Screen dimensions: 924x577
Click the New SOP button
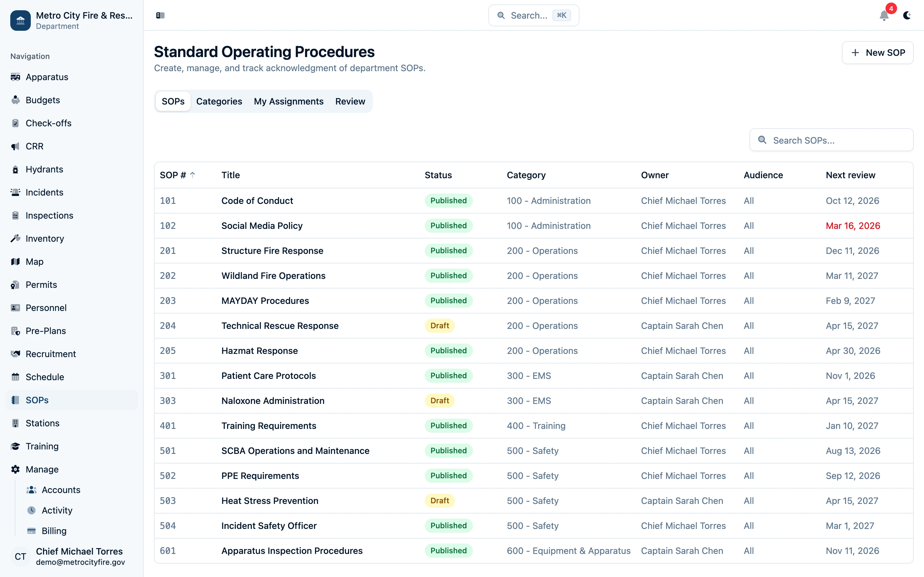(x=877, y=52)
